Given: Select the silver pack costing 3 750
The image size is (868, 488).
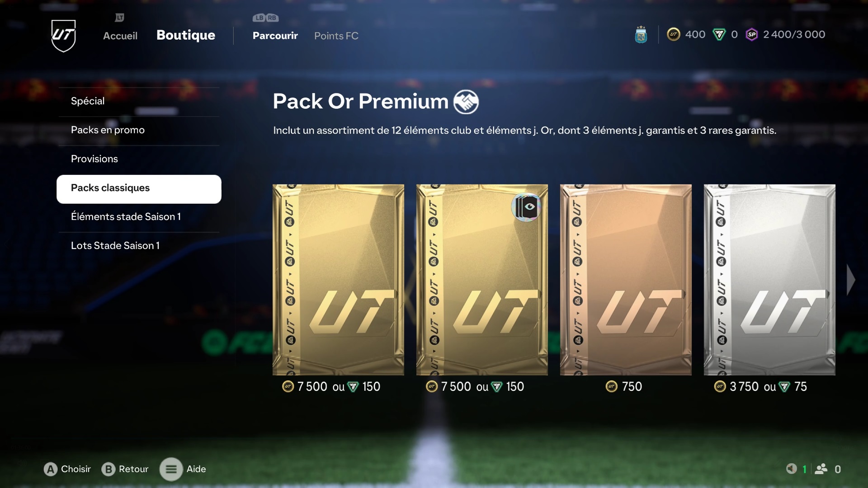Looking at the screenshot, I should [x=769, y=280].
